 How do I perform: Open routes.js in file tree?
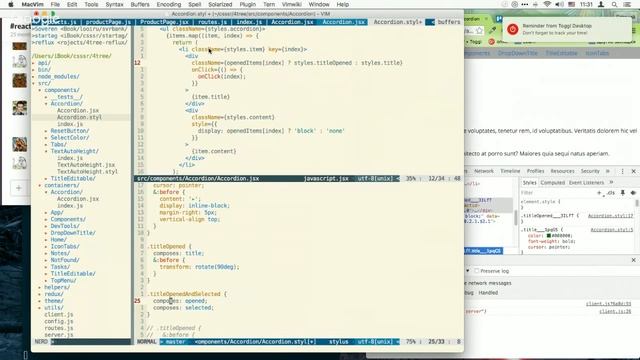(x=59, y=328)
